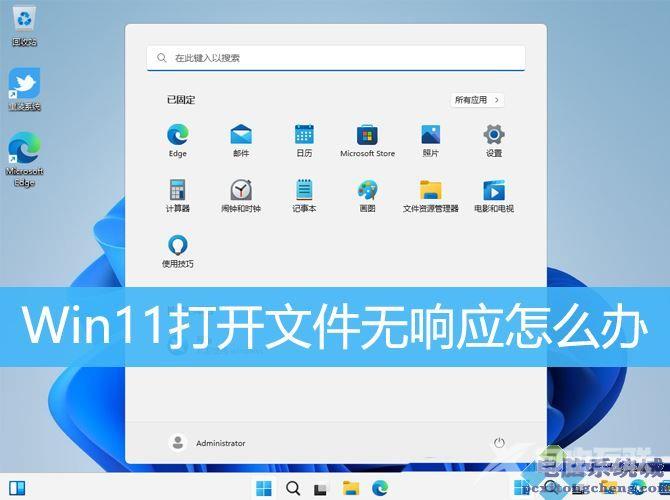
Task: Open Edge from the taskbar
Action: pos(380,488)
